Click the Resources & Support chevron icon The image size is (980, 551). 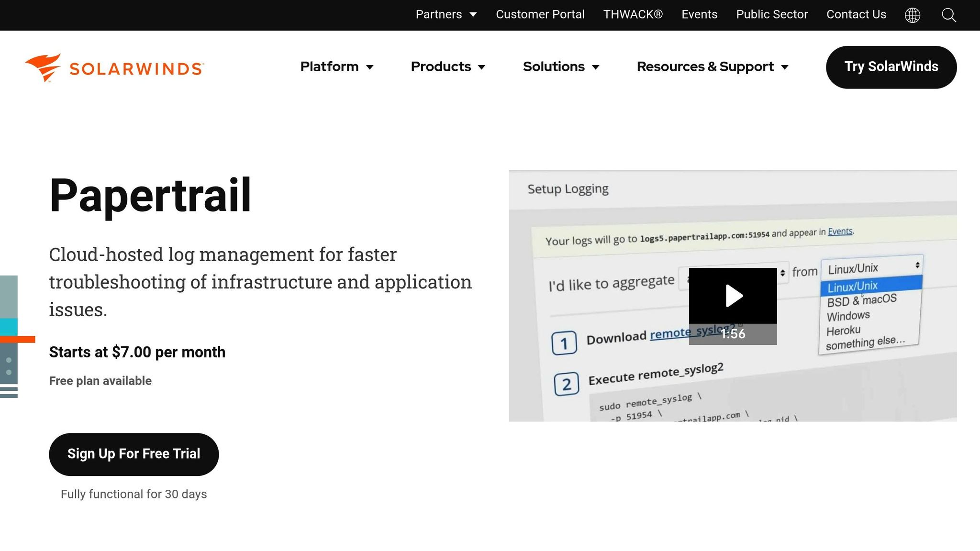(x=784, y=67)
